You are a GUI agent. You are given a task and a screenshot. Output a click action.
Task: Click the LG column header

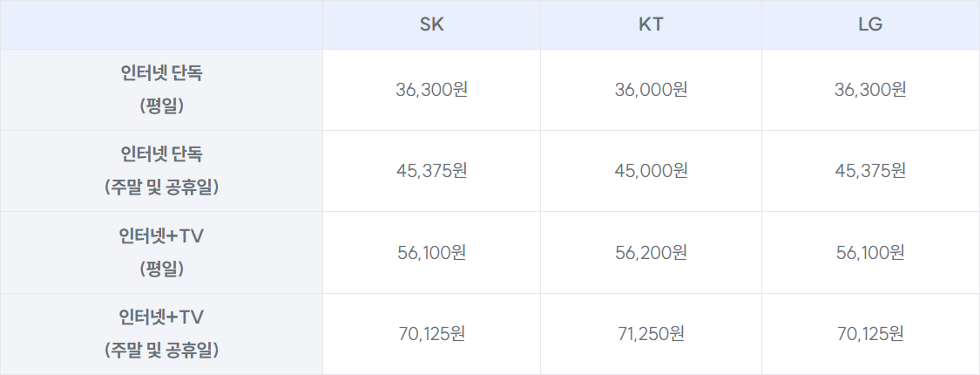coord(870,25)
